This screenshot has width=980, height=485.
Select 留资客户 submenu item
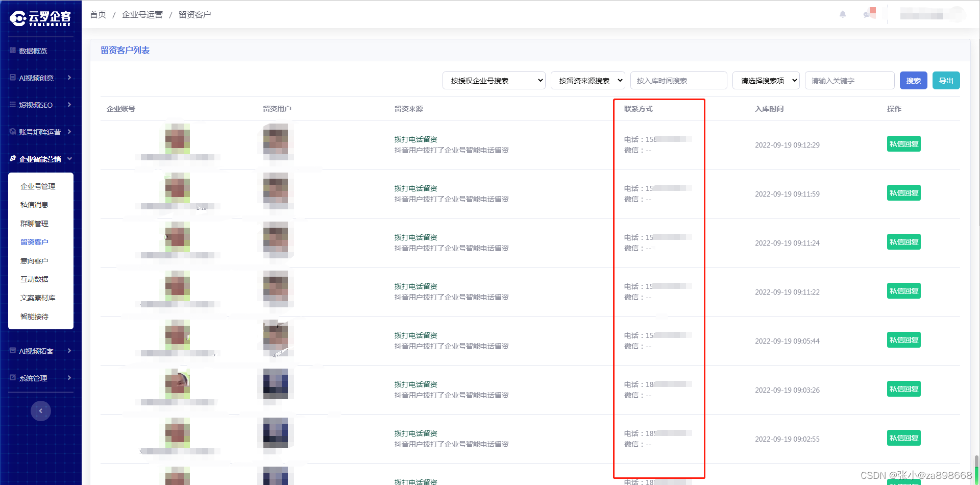[x=35, y=242]
